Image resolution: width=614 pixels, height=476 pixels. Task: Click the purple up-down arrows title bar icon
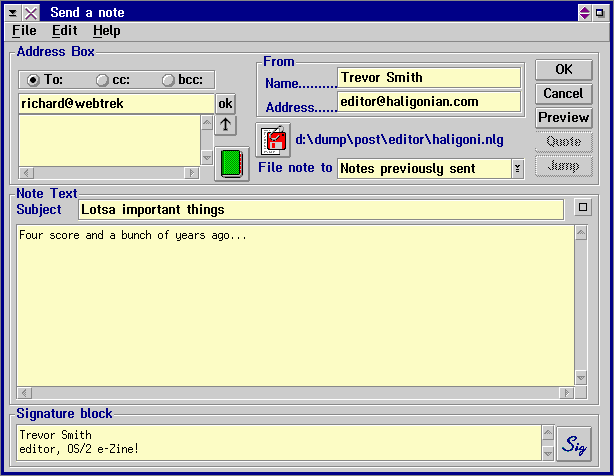pyautogui.click(x=584, y=13)
